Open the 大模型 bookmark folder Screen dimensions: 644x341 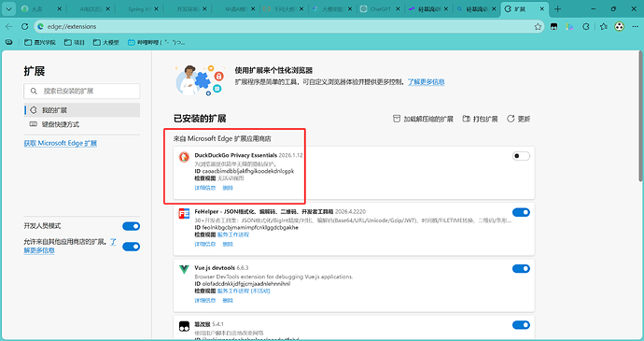106,42
